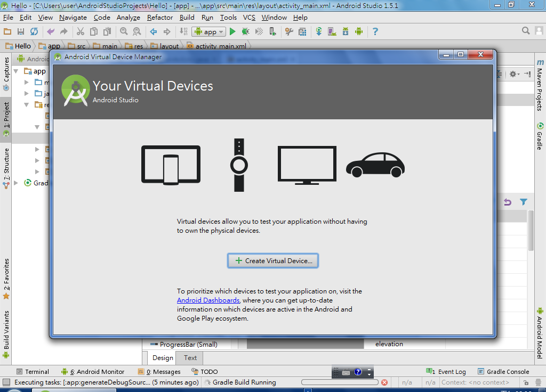Toggle the Maven Projects side panel
The width and height of the screenshot is (546, 392).
click(540, 85)
